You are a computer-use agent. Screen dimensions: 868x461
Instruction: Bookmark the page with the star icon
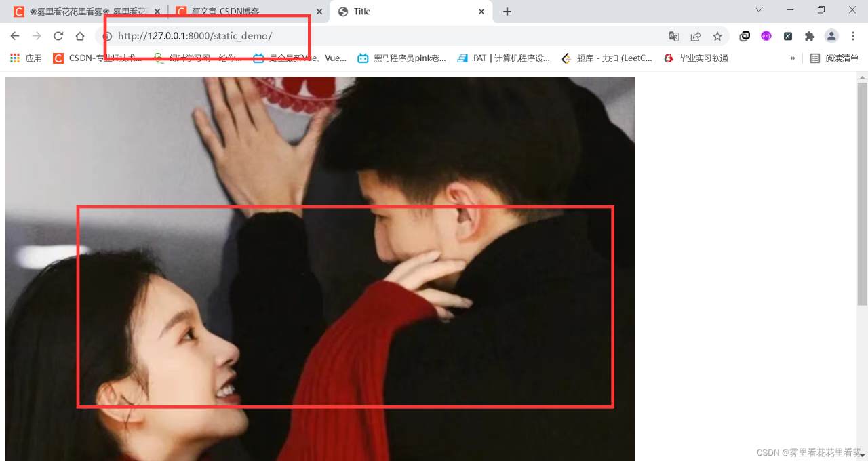pyautogui.click(x=717, y=36)
